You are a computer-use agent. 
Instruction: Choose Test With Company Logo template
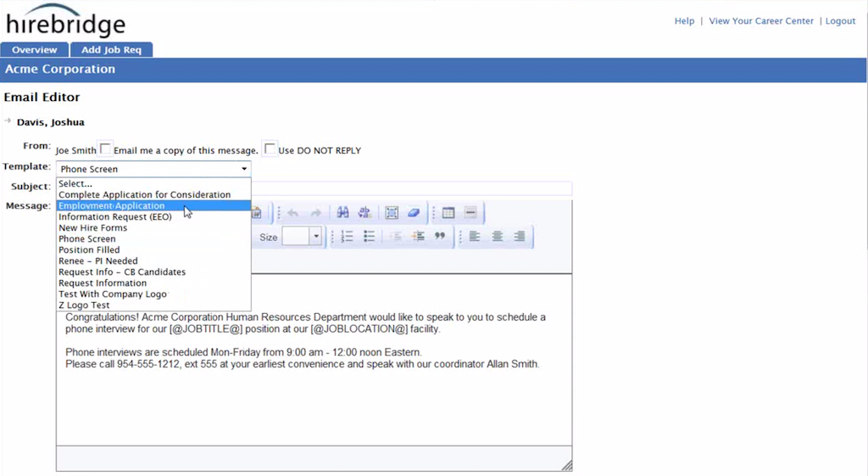pos(153,294)
